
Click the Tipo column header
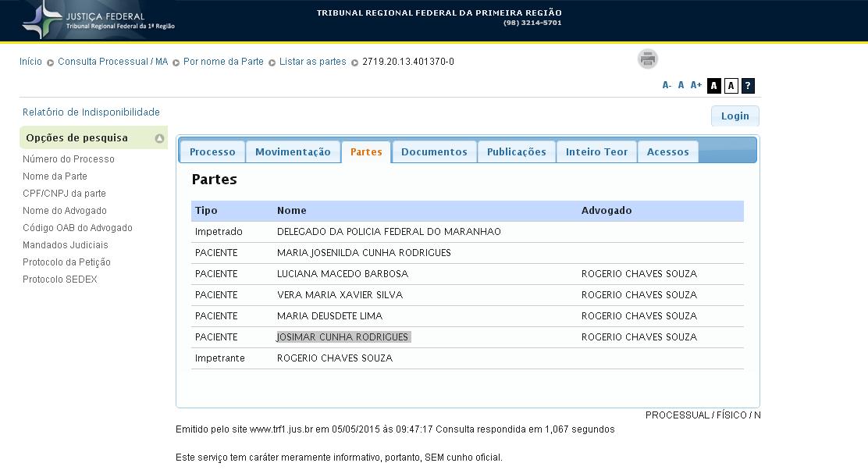pos(206,210)
